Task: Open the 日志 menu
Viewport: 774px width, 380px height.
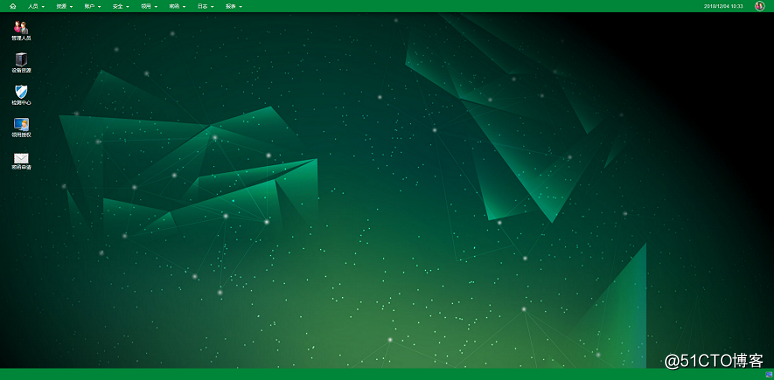Action: (x=205, y=6)
